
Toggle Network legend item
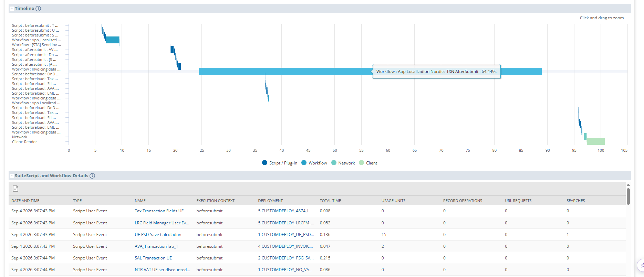(x=343, y=163)
